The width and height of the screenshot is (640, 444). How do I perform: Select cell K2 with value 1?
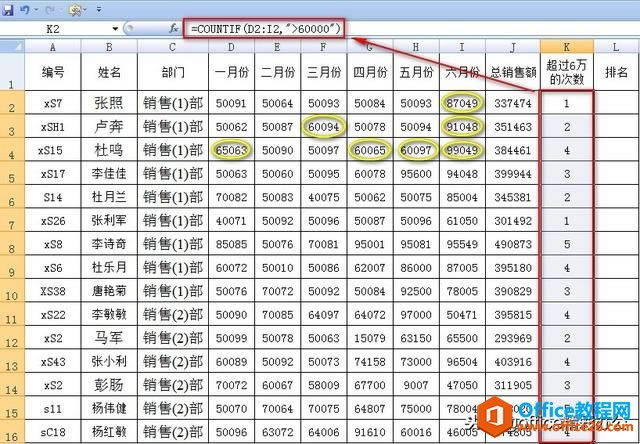[x=567, y=103]
